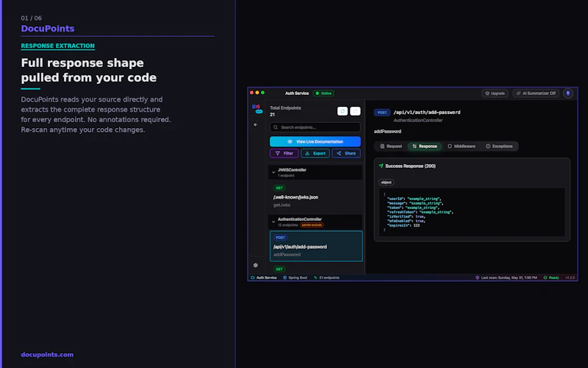Click the partially visible GET badge at list bottom

pos(279,269)
